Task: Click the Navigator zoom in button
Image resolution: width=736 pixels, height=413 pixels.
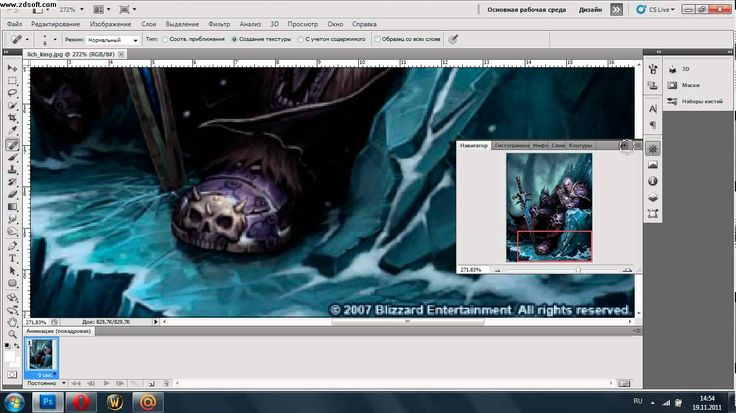Action: pos(627,270)
